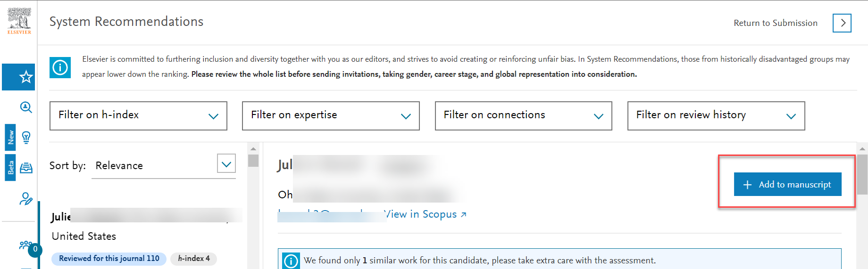Open the Sort by Relevance selector
The width and height of the screenshot is (868, 269).
tap(164, 165)
